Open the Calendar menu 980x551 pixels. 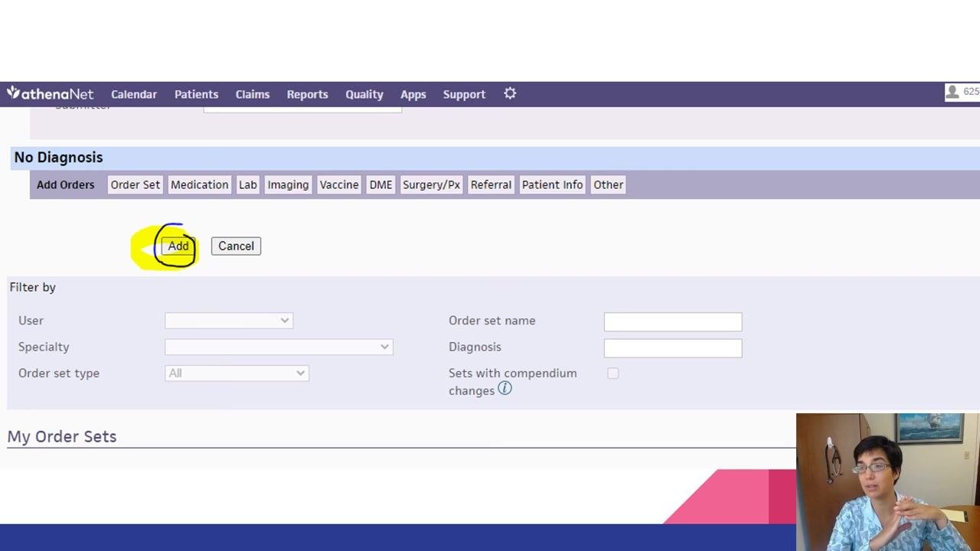134,94
